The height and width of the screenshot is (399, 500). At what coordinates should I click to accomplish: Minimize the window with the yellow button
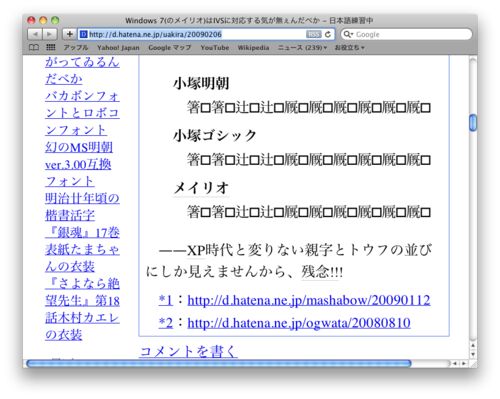pos(43,20)
